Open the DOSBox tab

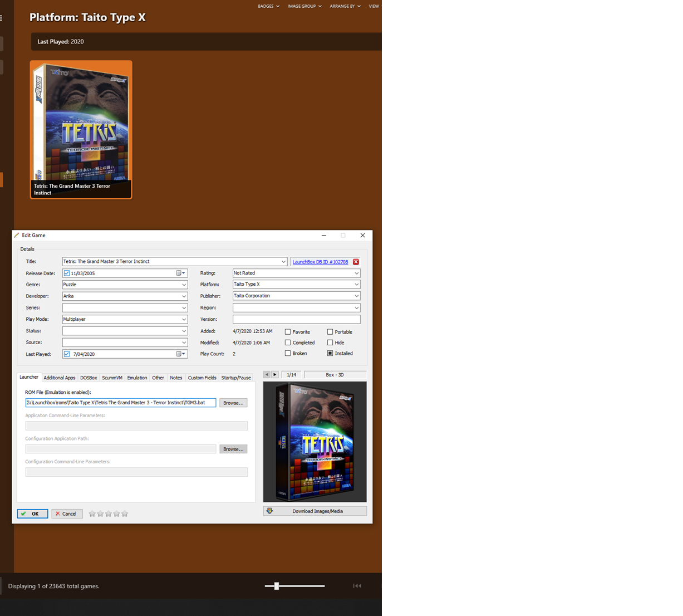pos(89,378)
